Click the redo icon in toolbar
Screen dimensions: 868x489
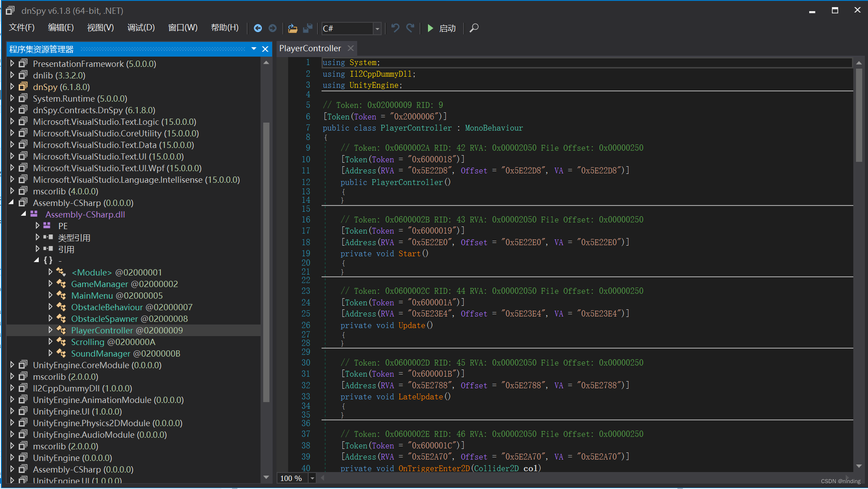pyautogui.click(x=410, y=28)
